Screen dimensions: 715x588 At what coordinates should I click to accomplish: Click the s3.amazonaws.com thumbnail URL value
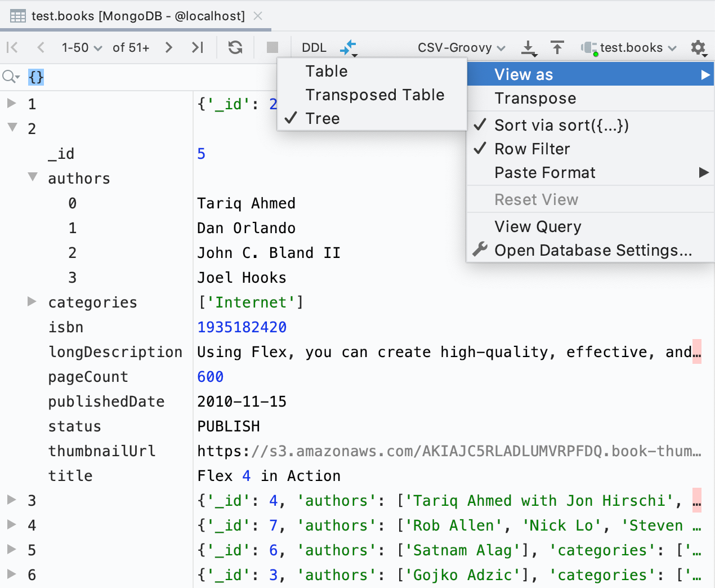click(x=449, y=451)
